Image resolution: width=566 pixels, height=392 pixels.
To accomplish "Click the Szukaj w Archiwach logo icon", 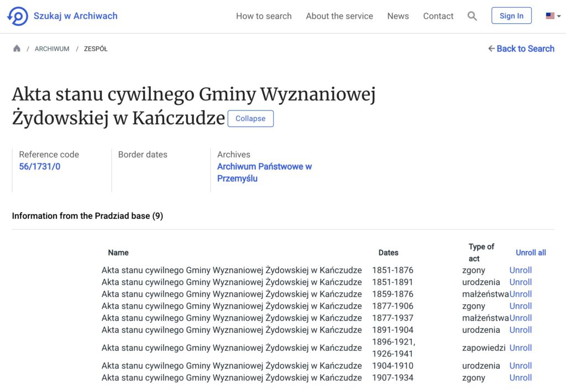I will point(17,17).
